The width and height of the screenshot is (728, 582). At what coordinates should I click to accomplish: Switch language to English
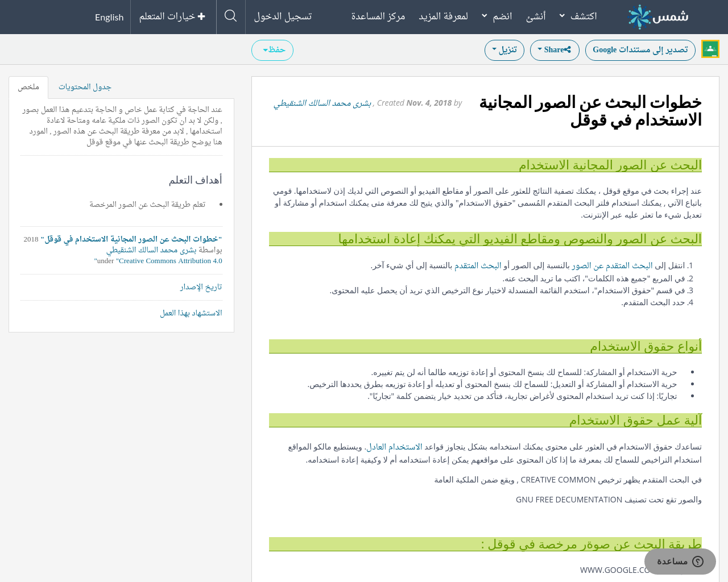(x=109, y=17)
